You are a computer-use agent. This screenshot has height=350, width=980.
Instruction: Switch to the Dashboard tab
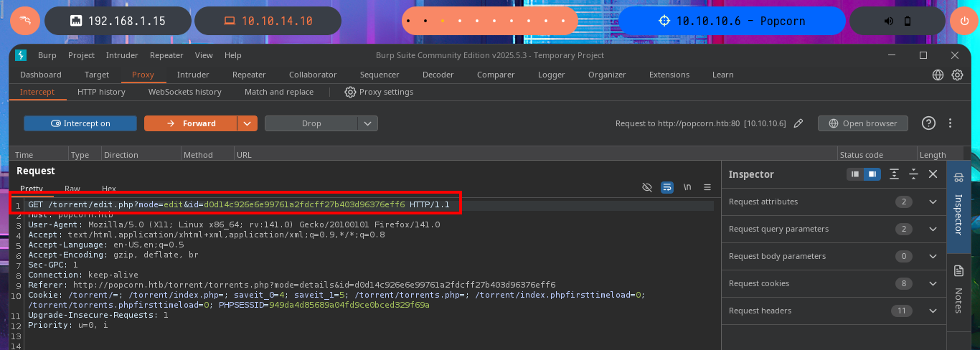[41, 75]
